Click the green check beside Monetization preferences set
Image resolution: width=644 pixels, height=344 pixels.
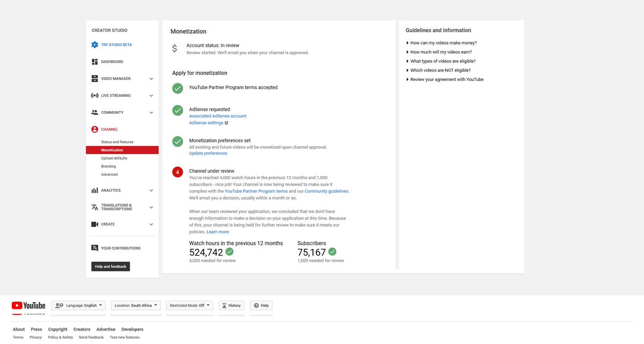point(177,142)
